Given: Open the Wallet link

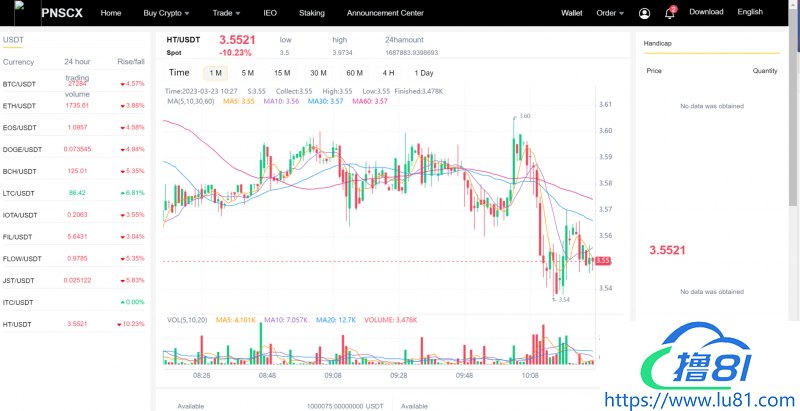Looking at the screenshot, I should tap(572, 13).
